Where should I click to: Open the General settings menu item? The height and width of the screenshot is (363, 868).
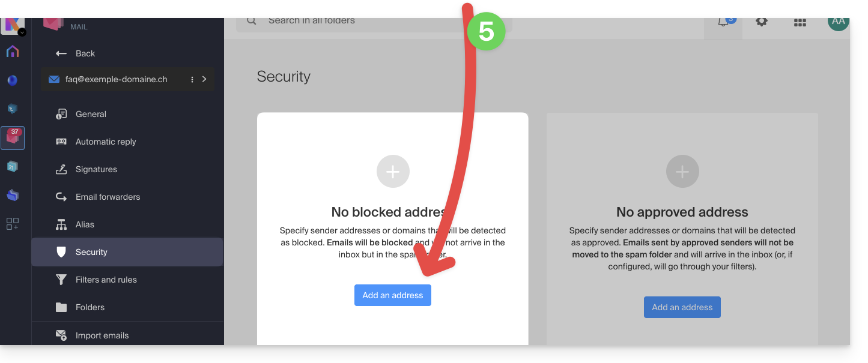coord(91,114)
